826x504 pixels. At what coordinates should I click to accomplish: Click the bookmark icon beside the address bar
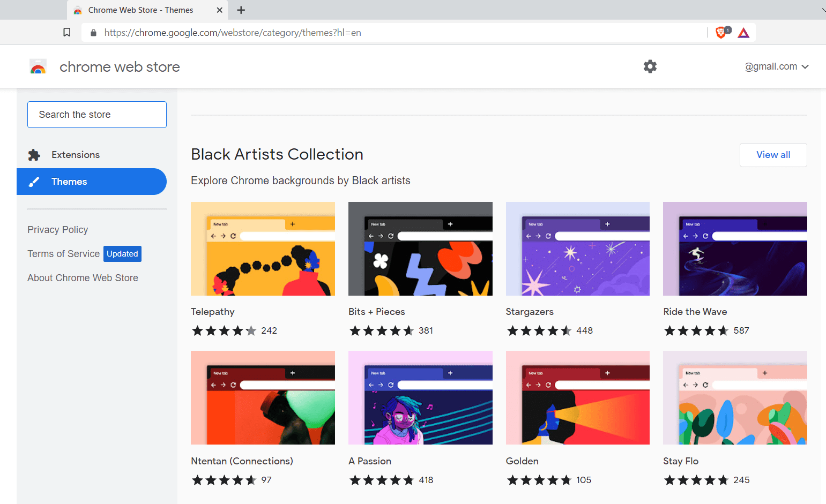pyautogui.click(x=66, y=32)
